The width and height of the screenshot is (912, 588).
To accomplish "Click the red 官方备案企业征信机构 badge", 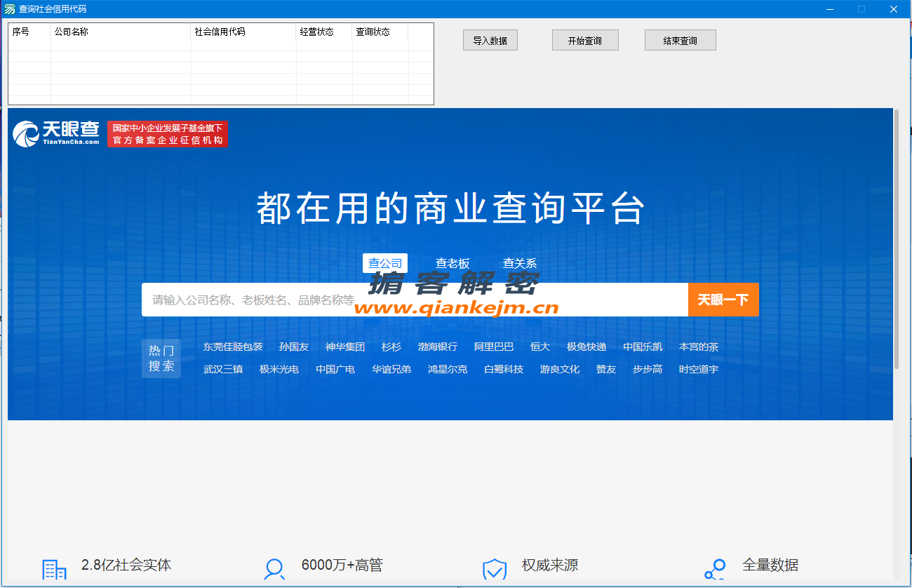I will pyautogui.click(x=168, y=134).
